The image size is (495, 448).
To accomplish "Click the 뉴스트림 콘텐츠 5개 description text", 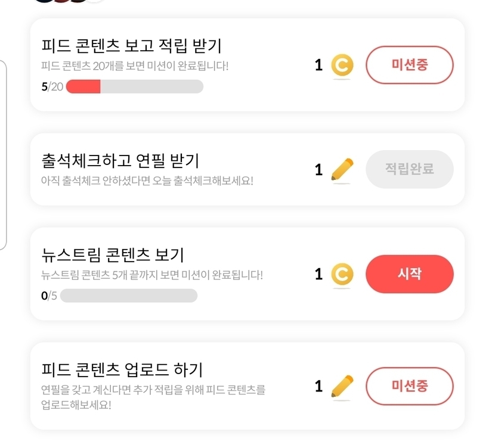I will (152, 275).
